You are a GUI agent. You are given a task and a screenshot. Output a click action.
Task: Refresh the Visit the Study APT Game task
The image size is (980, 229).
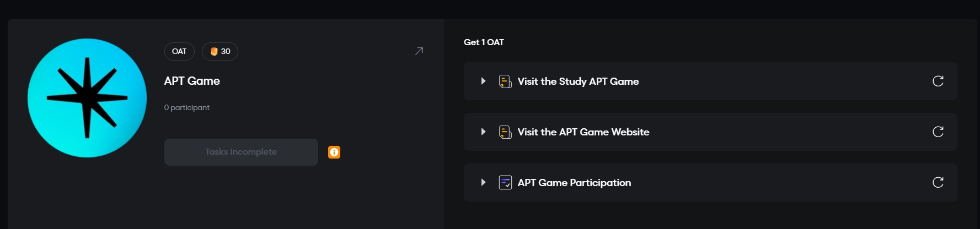[x=938, y=81]
